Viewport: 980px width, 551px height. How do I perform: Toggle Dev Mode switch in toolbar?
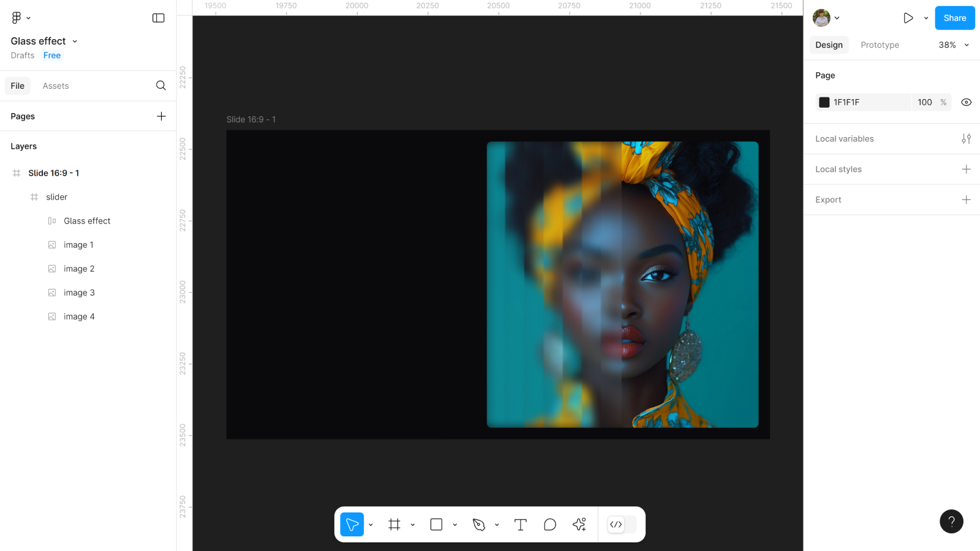(x=622, y=525)
